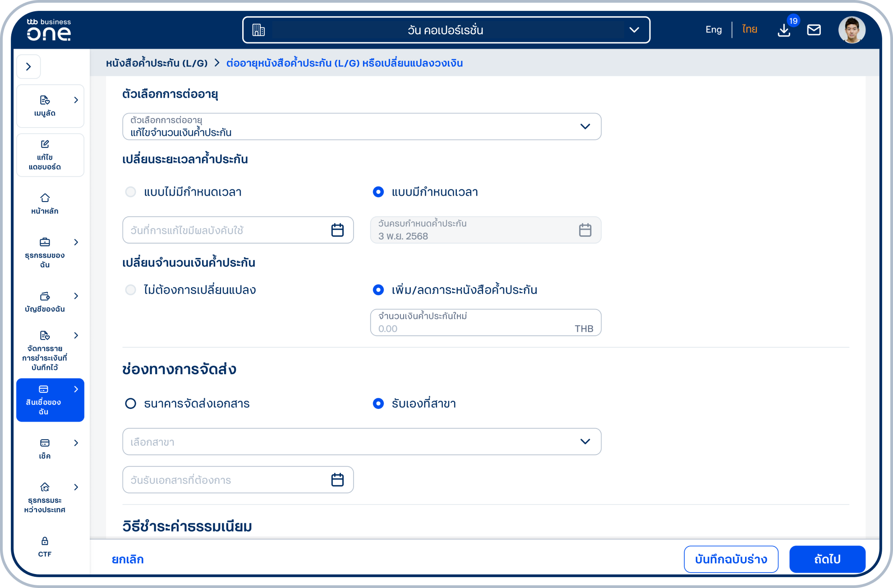The image size is (893, 588).
Task: Open calendar for วันรับเอกสารที่ต้องการ field
Action: 337,480
